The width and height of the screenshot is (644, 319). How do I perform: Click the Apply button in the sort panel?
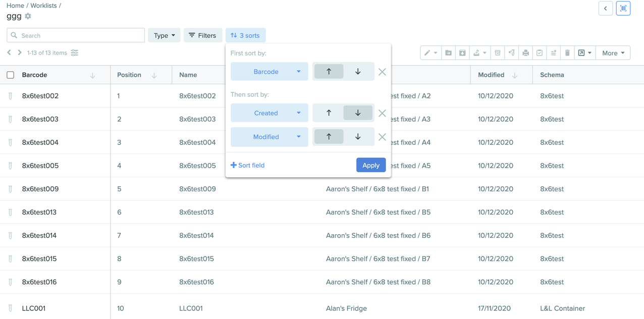(370, 165)
